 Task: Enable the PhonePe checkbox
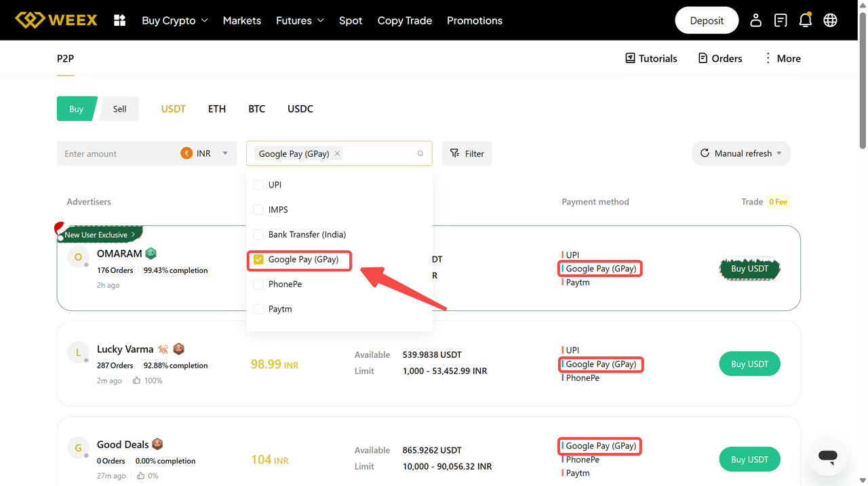[x=258, y=284]
